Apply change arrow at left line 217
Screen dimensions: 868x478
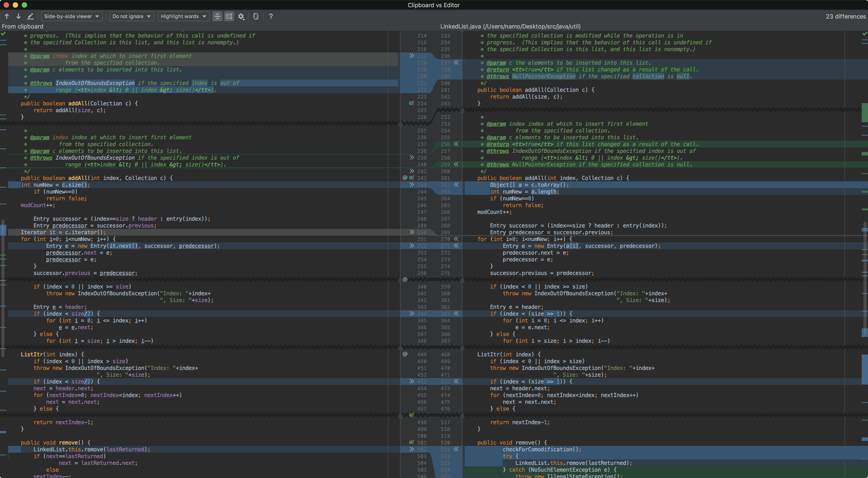(411, 56)
